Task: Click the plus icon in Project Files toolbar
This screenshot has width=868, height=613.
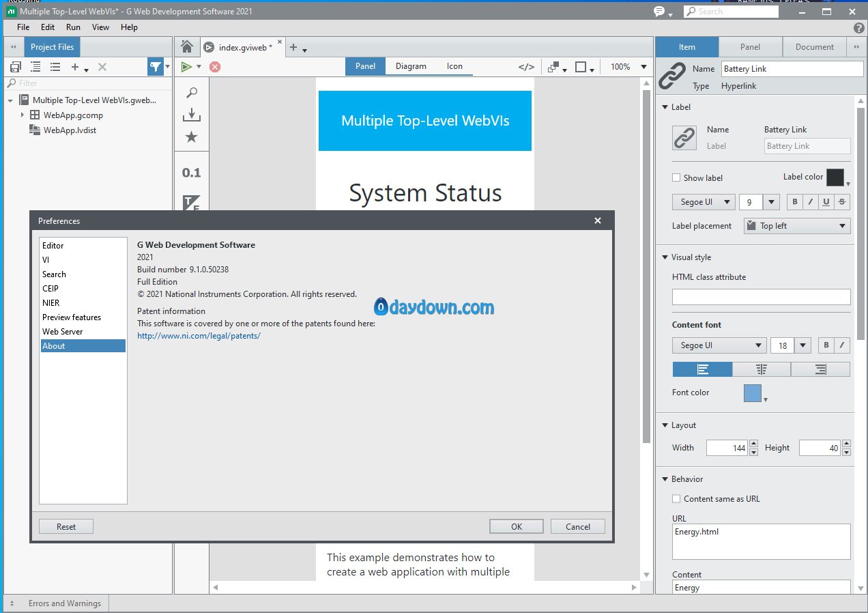Action: point(75,67)
